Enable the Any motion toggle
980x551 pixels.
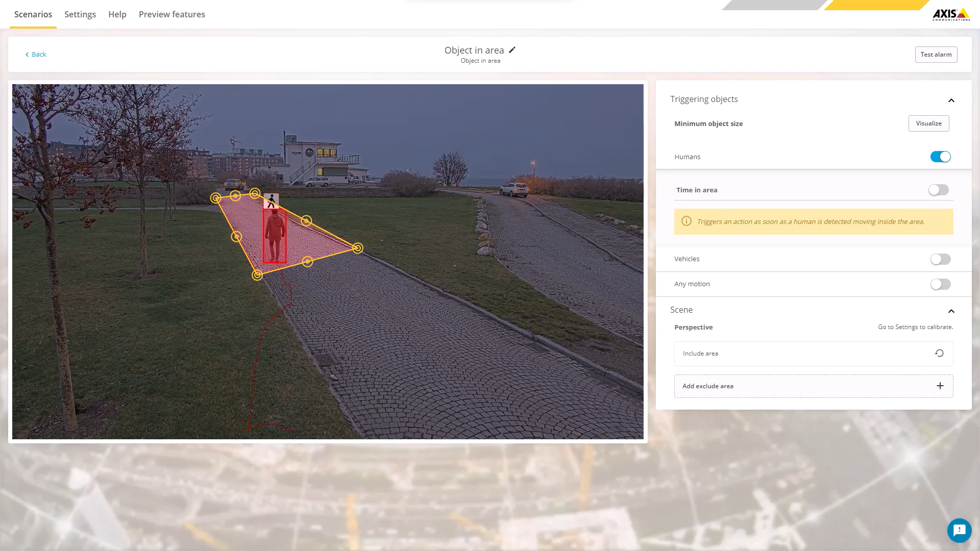tap(940, 284)
